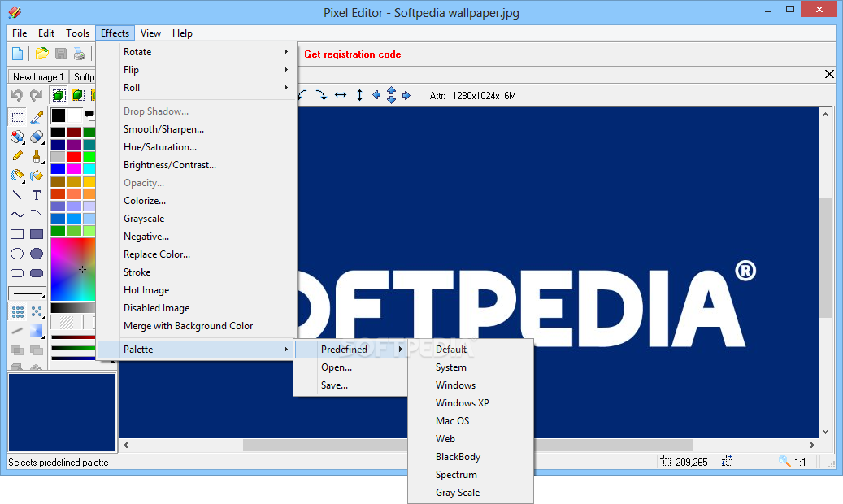This screenshot has width=843, height=504.
Task: Click the Open file folder icon
Action: pyautogui.click(x=42, y=54)
